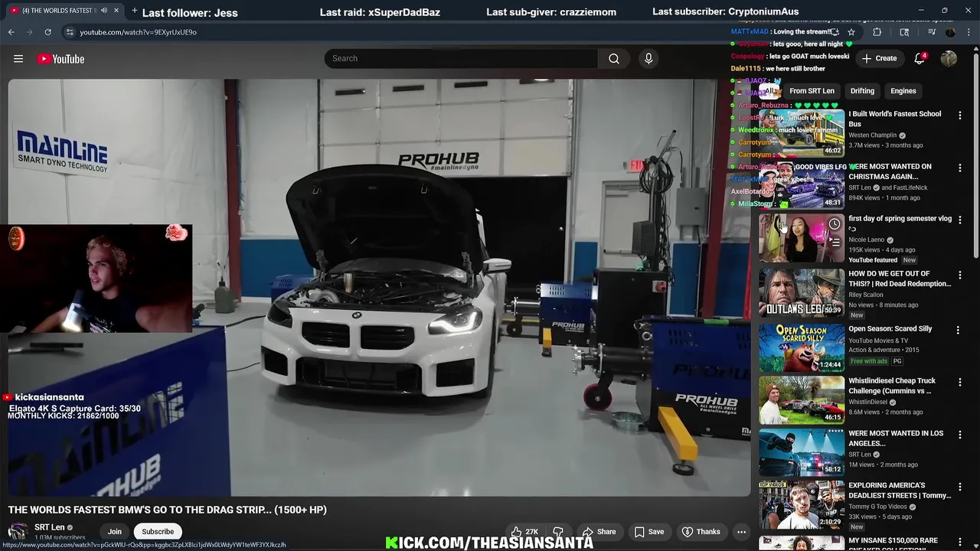Select the Drifting filter chip
Viewport: 980px width, 551px height.
tap(862, 91)
